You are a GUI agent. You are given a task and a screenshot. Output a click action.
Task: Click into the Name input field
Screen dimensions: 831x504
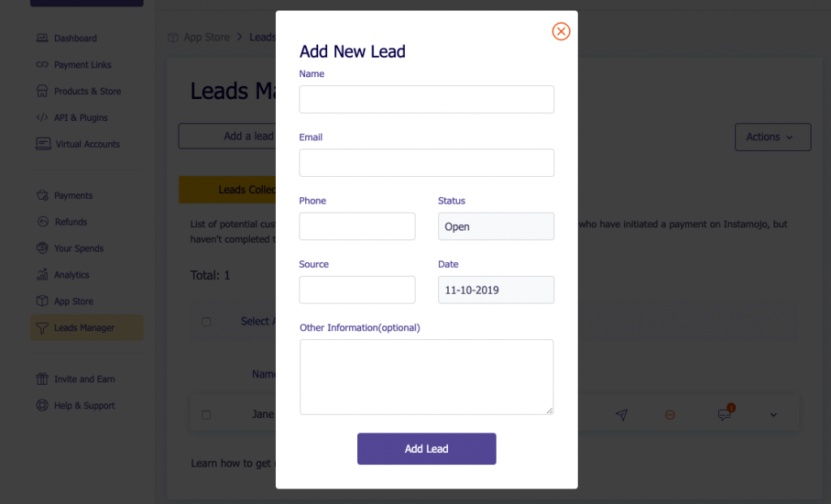(426, 99)
